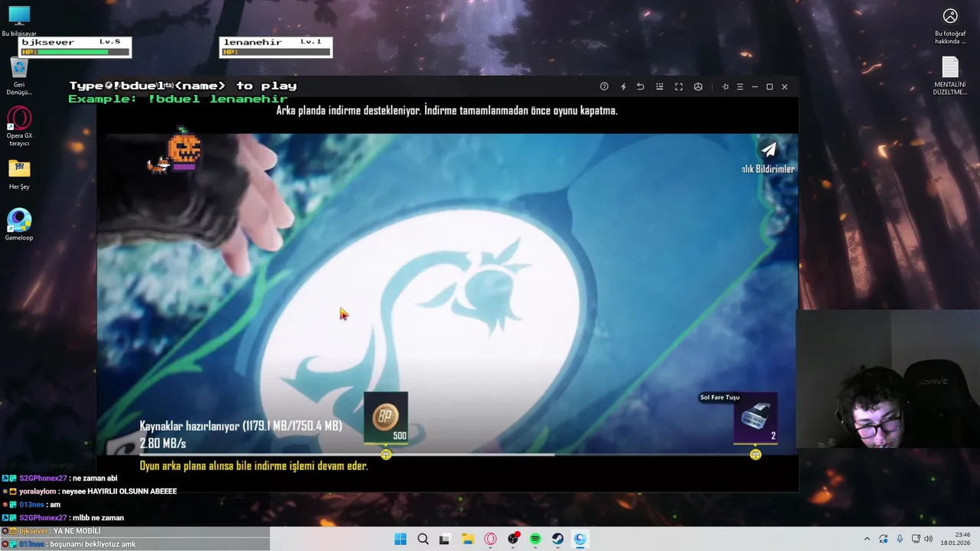Image resolution: width=980 pixels, height=551 pixels.
Task: Launch the Gameloop desktop shortcut
Action: pyautogui.click(x=19, y=225)
